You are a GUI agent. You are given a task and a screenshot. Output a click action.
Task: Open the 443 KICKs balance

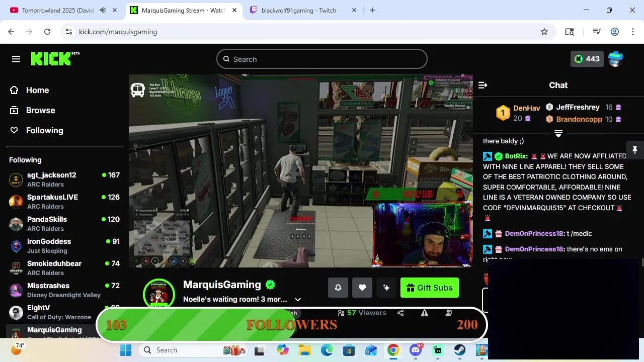(587, 59)
